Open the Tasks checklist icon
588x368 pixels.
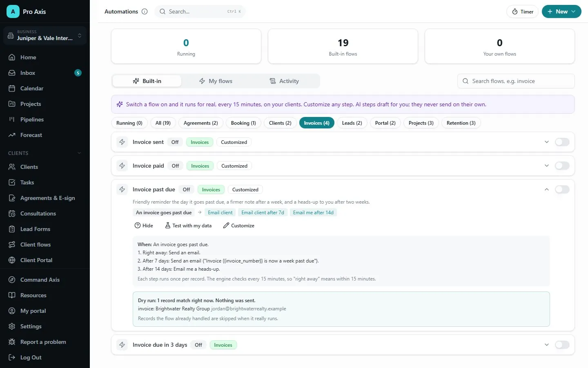[x=12, y=182]
